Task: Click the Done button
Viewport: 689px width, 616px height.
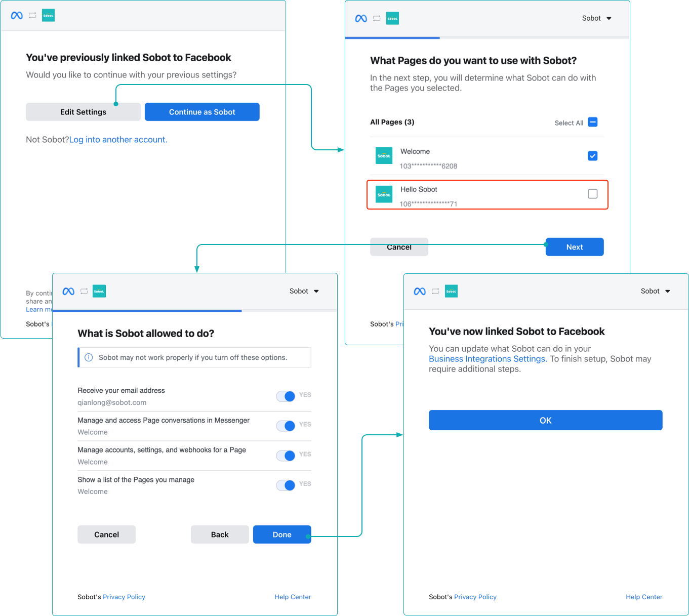Action: coord(282,535)
